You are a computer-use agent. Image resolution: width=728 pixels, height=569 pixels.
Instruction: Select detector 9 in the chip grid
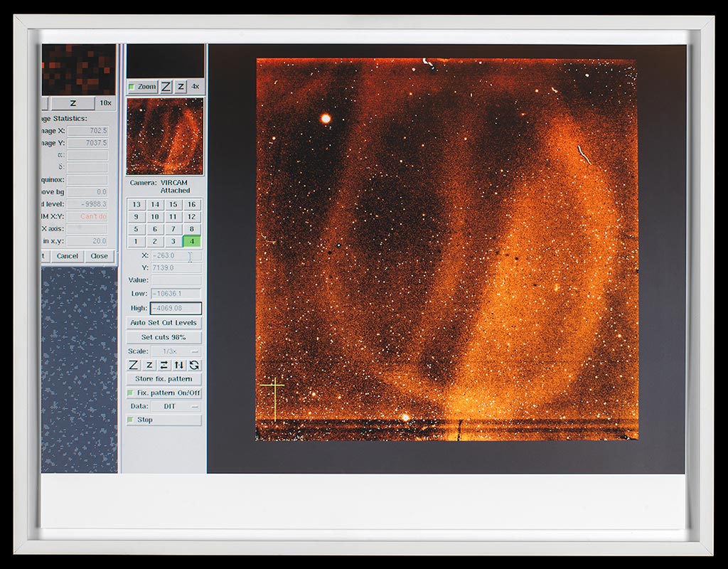click(136, 217)
